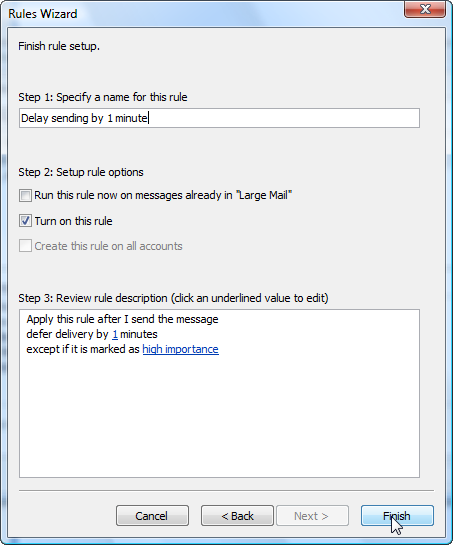The height and width of the screenshot is (545, 453).
Task: Select the Turn on this rule label
Action: (73, 221)
